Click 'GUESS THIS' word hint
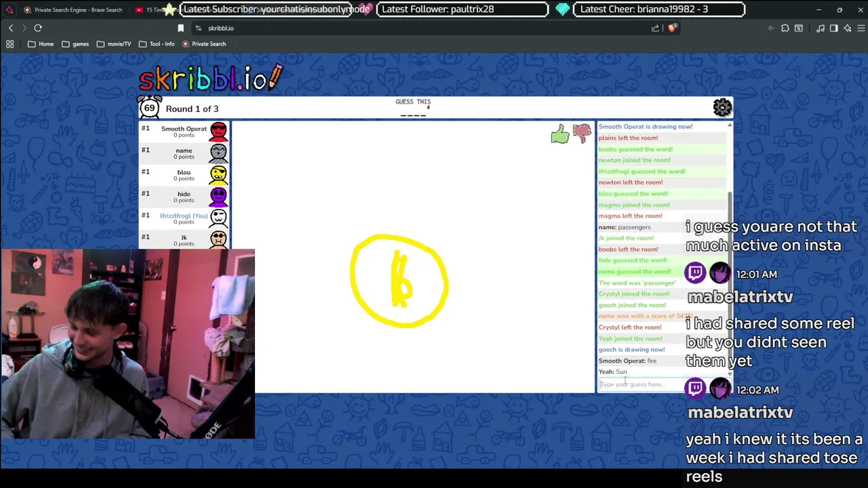 tap(413, 102)
